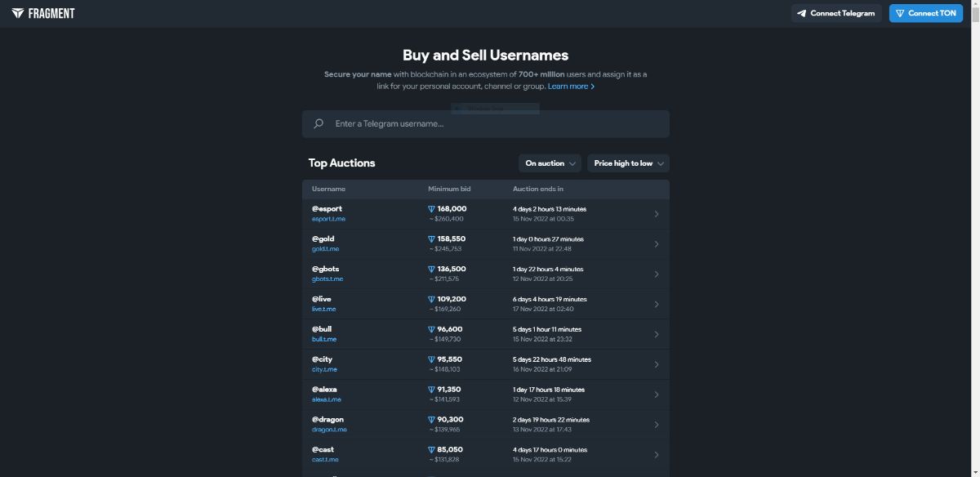
Task: Select the @bull auction username
Action: (x=322, y=329)
